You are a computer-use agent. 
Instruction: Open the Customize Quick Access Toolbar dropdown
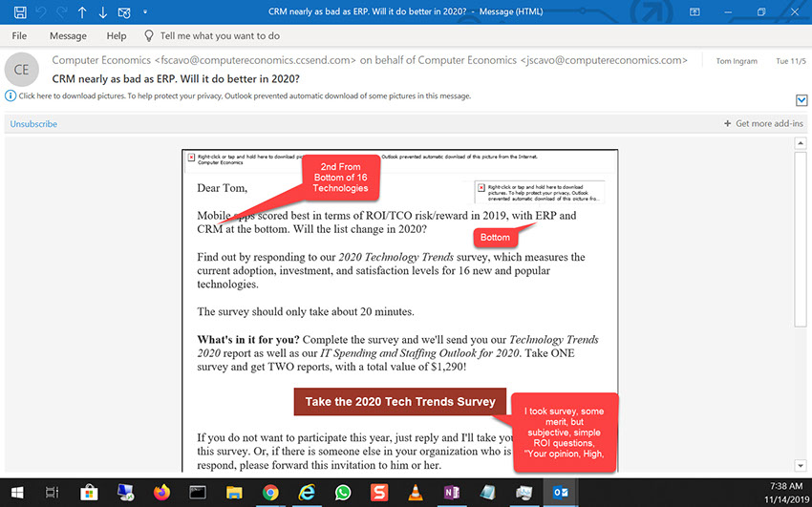145,11
